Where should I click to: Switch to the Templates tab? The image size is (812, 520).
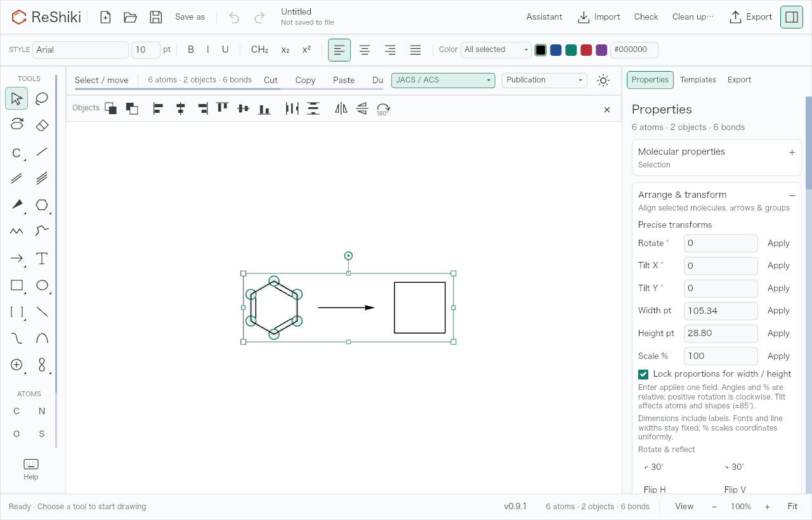pyautogui.click(x=698, y=80)
